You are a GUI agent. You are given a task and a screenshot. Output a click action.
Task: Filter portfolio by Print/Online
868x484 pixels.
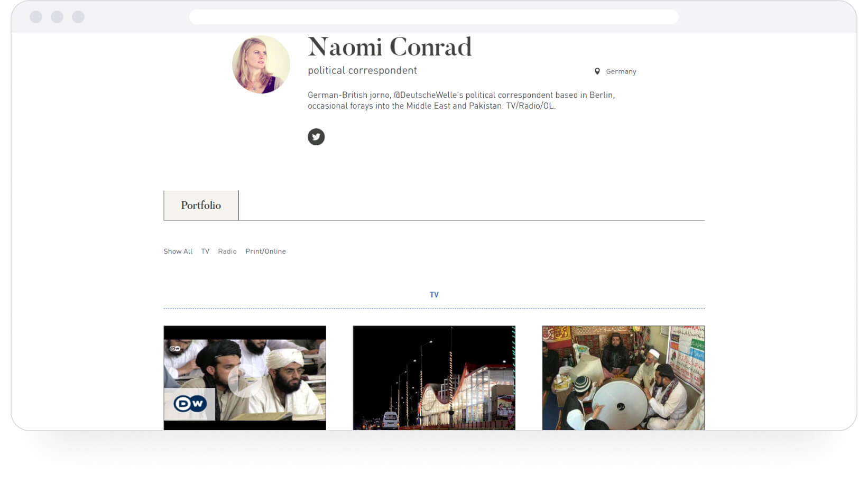[265, 252]
